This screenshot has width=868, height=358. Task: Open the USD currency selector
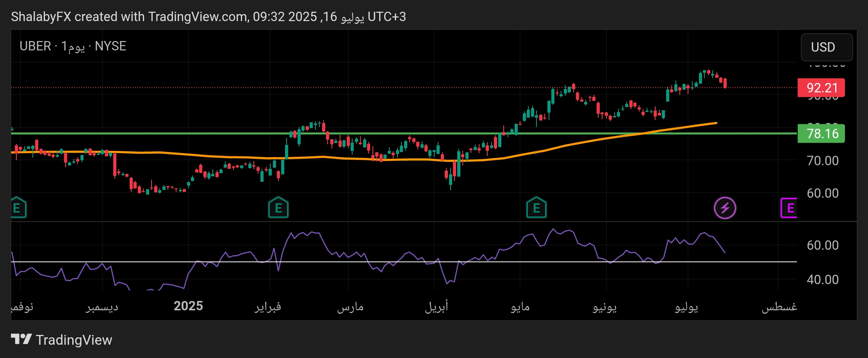click(x=827, y=47)
